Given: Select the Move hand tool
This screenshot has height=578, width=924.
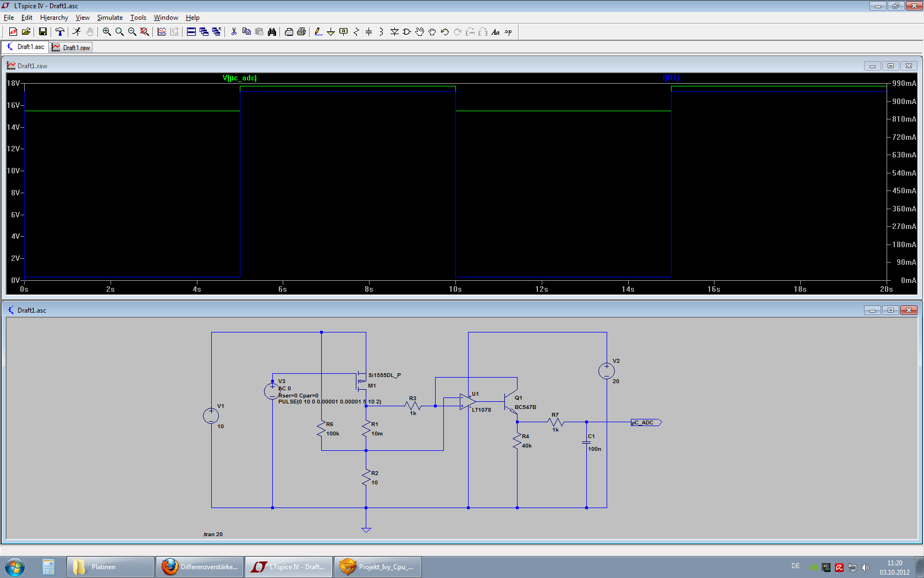Looking at the screenshot, I should (x=420, y=32).
